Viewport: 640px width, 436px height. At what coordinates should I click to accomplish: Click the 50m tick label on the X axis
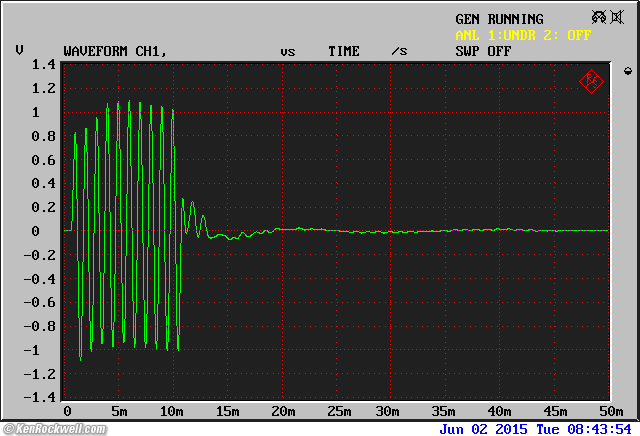[611, 411]
